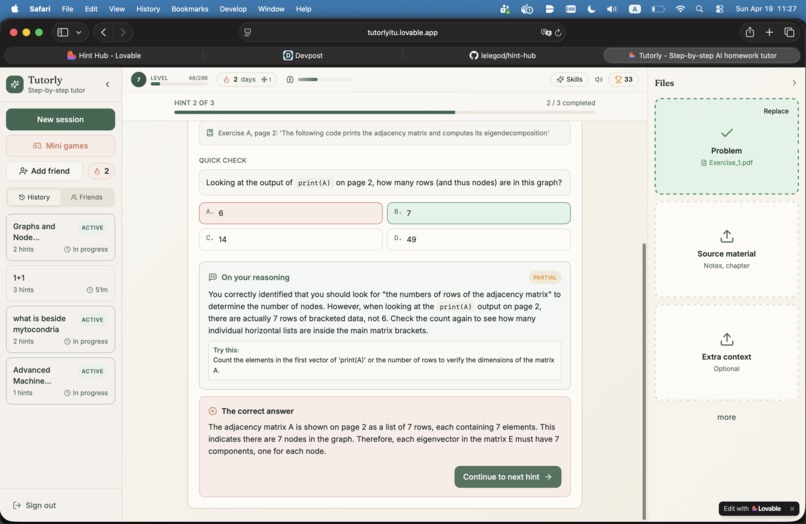Click the page settings icon in address bar
Screen dimensions: 806x524
coord(248,32)
